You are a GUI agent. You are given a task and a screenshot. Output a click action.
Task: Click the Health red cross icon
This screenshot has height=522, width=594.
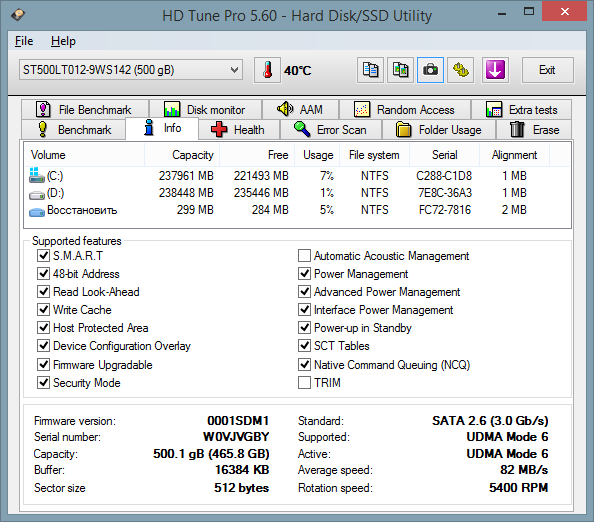(219, 129)
